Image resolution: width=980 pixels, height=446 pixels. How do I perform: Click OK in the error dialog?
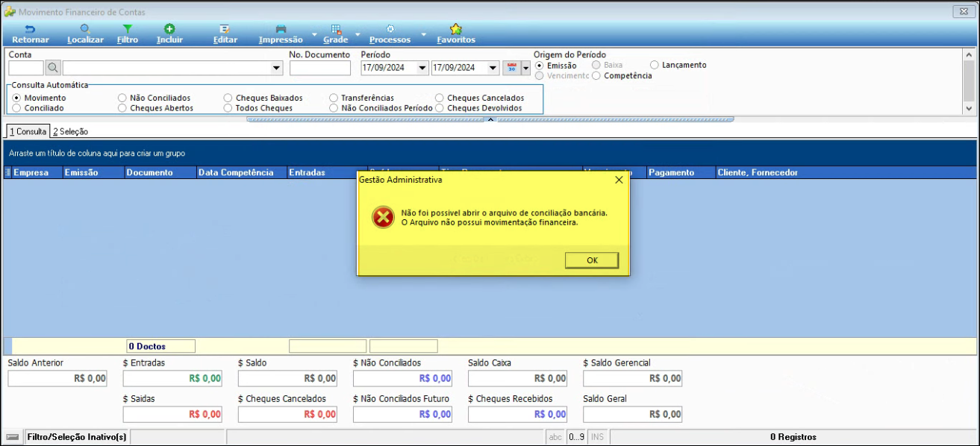[x=592, y=260]
